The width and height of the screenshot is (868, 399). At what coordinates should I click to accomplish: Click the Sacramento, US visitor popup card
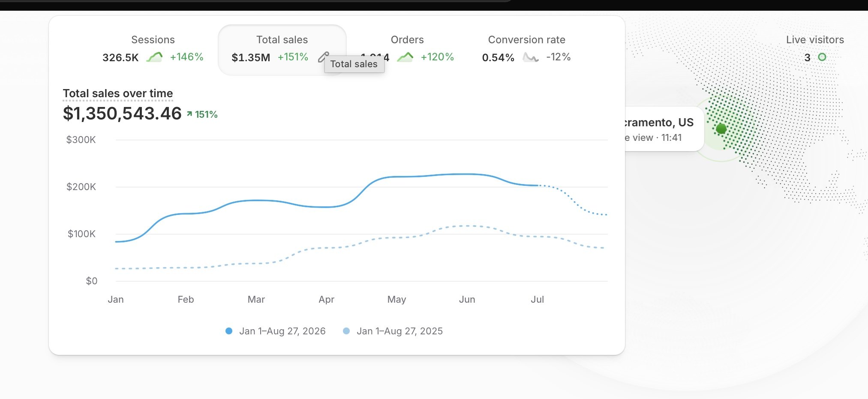pos(664,129)
